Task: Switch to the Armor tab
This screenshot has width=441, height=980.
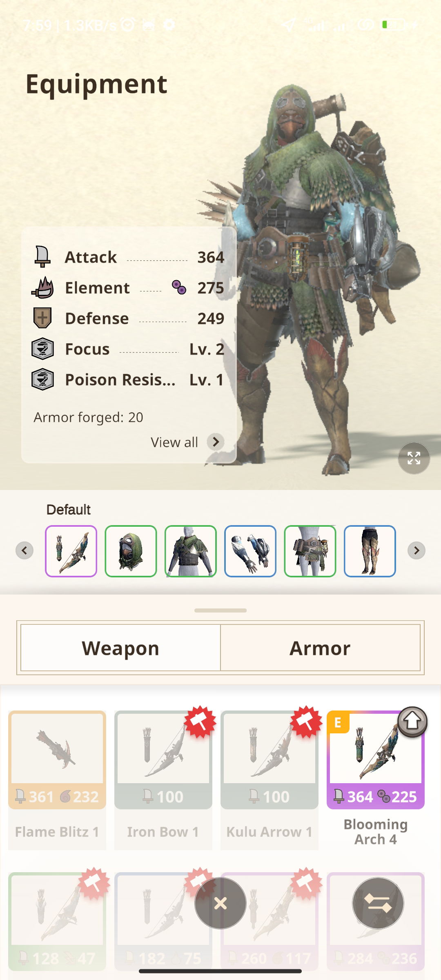Action: pos(320,648)
